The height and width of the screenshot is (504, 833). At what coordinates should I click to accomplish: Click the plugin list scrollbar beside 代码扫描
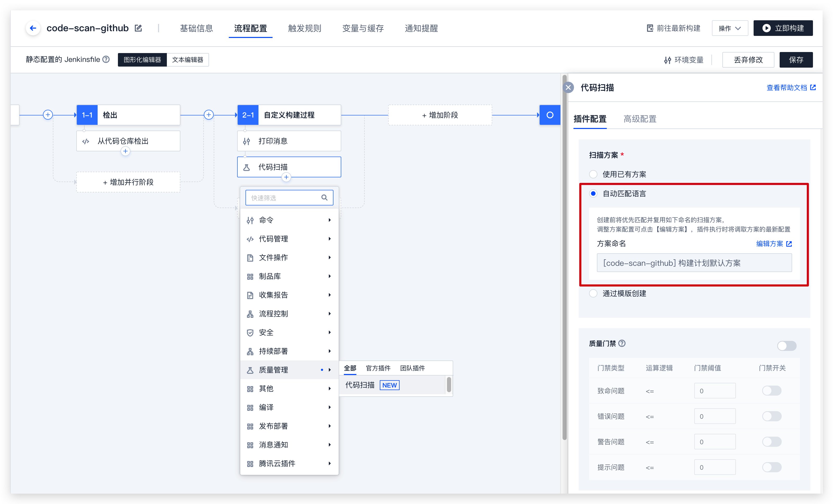[x=449, y=384]
